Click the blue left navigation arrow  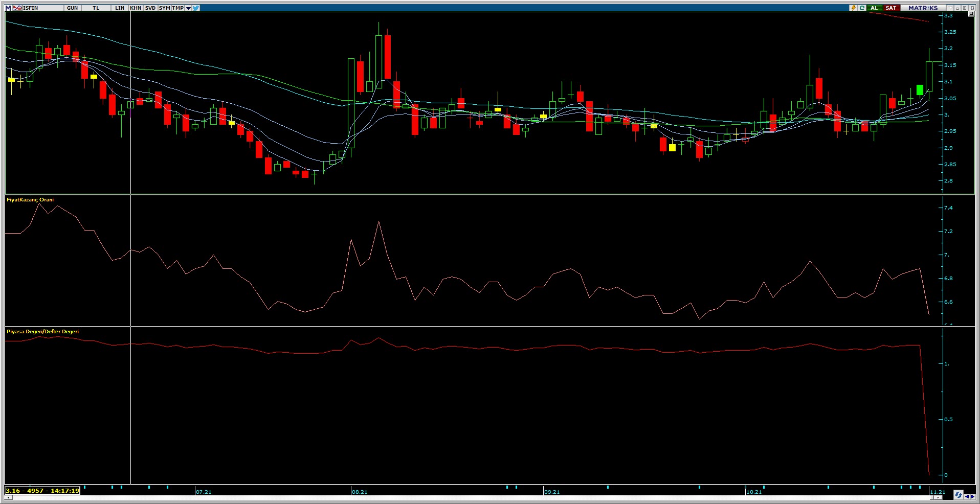coord(967,496)
